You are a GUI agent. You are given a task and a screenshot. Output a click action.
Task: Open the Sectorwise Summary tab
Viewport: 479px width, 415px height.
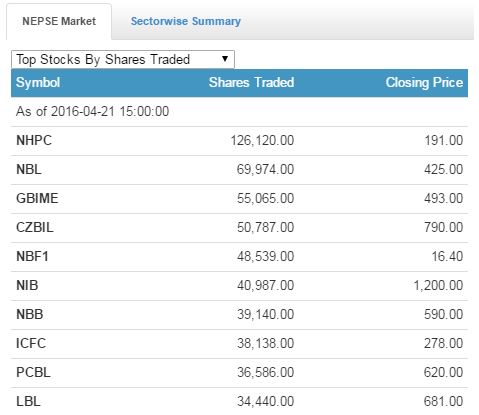click(186, 21)
